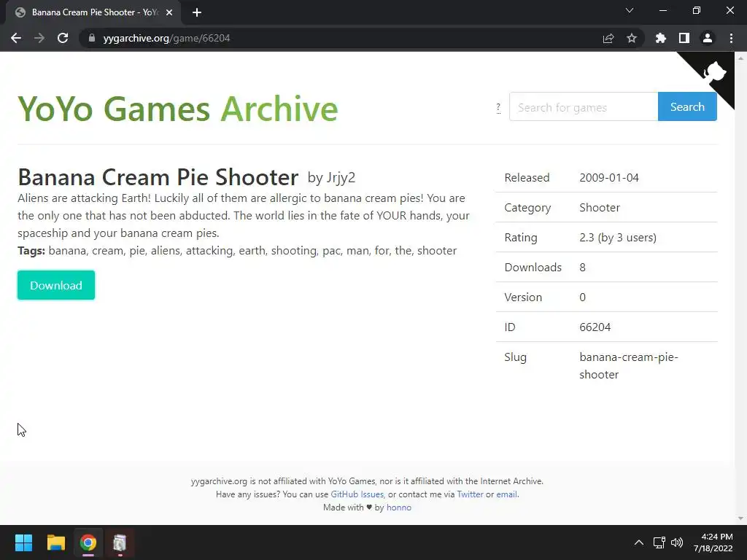
Task: Open the pinned archive app on taskbar
Action: tap(120, 542)
